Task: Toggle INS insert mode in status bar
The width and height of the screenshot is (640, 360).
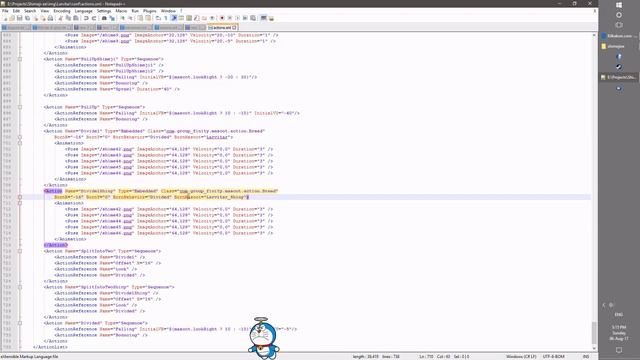Action: [586, 356]
